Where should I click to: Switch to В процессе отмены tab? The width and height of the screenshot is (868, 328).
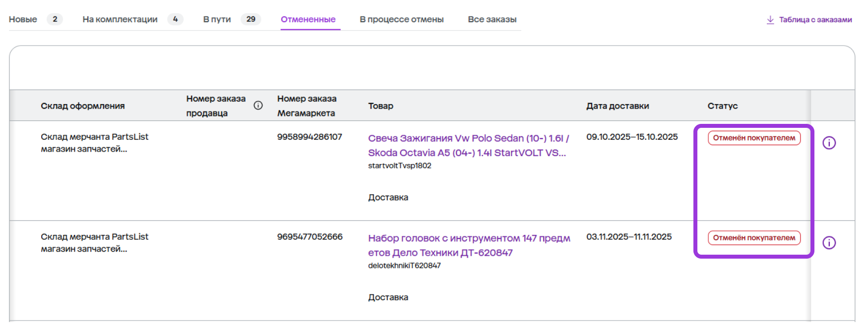click(401, 19)
